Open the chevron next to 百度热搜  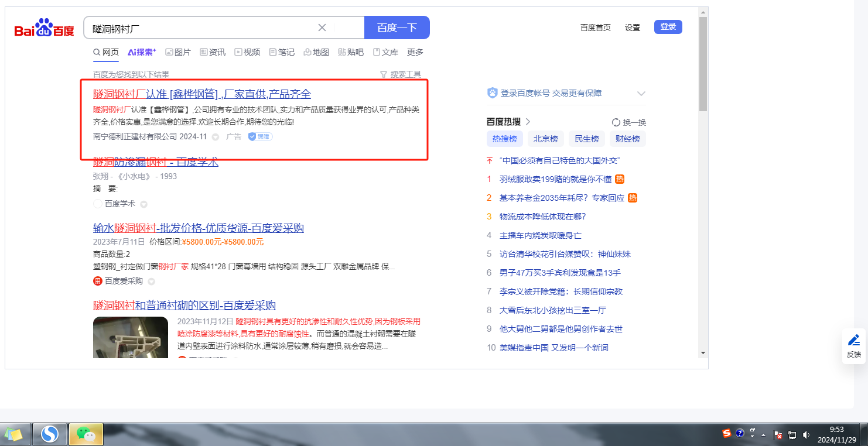528,122
